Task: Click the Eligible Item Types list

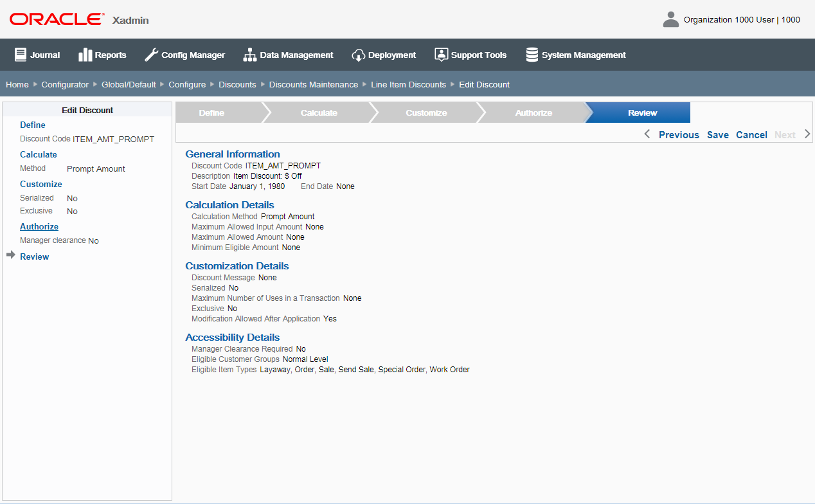Action: click(364, 369)
